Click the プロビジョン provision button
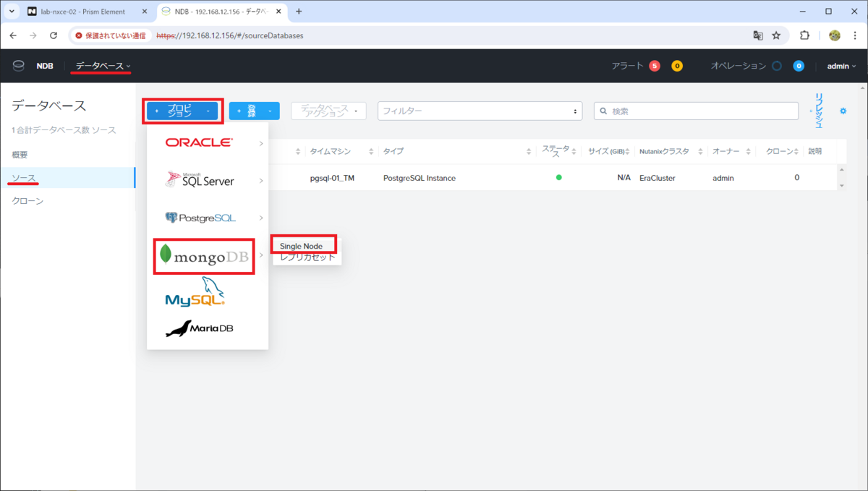This screenshot has width=868, height=491. [182, 111]
